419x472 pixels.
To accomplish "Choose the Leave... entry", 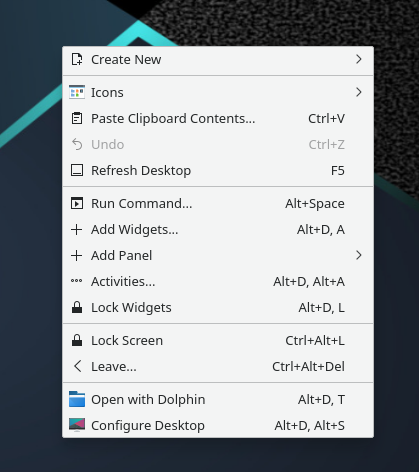I will [218, 366].
